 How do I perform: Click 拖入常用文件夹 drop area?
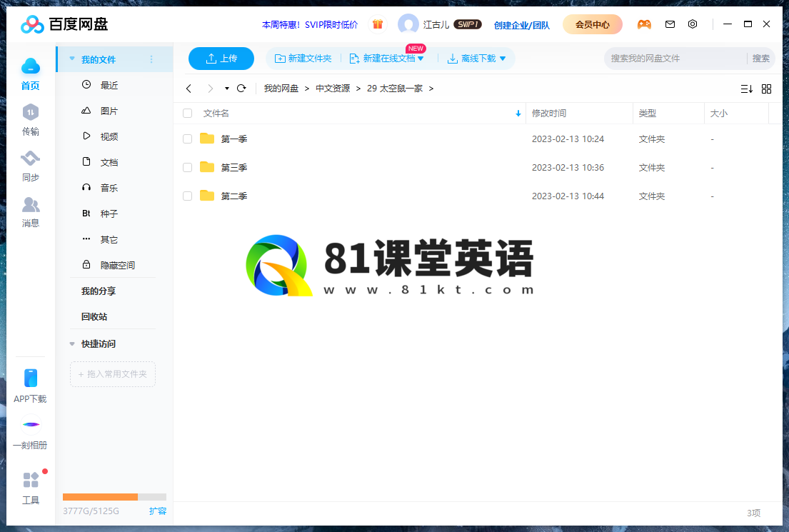[113, 374]
